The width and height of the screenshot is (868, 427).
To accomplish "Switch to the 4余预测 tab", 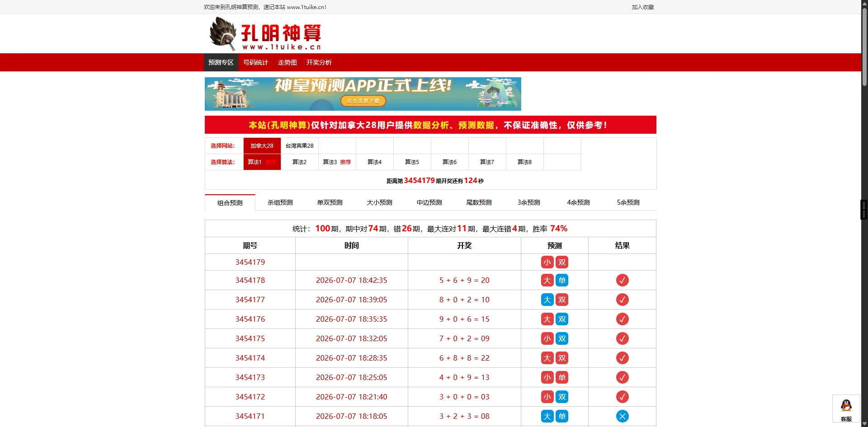I will (579, 202).
